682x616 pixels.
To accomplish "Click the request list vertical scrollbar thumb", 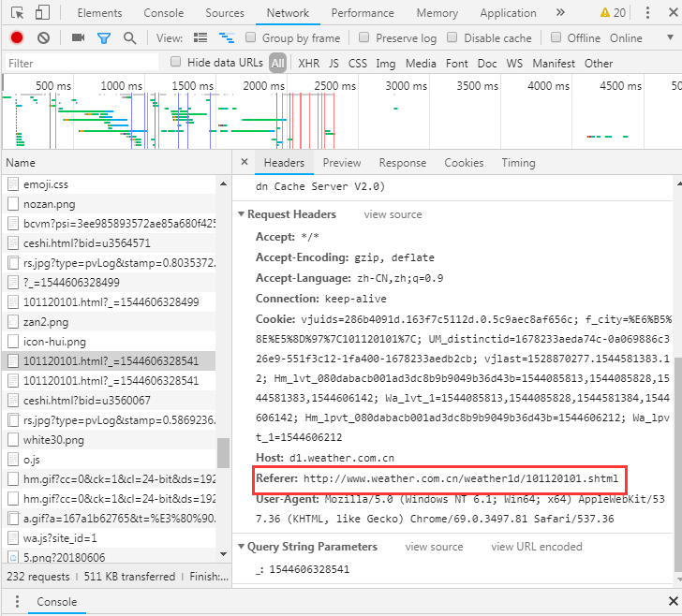I will coord(223,452).
